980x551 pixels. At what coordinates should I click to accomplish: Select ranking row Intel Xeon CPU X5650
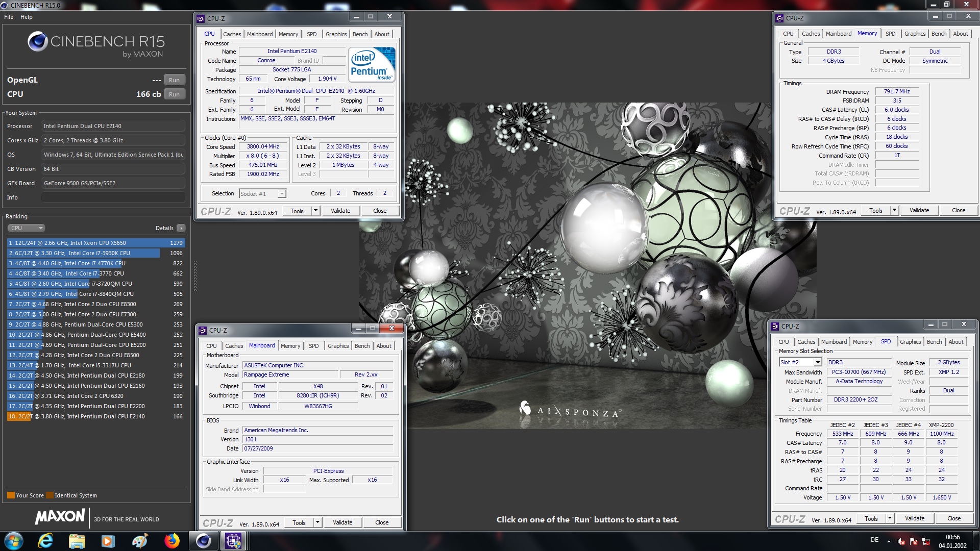96,243
